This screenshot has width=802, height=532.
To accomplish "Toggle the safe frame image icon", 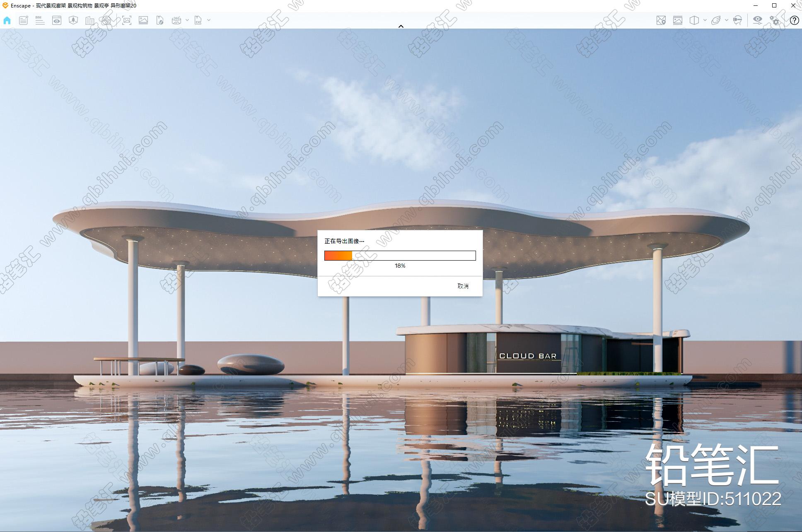I will (x=678, y=20).
